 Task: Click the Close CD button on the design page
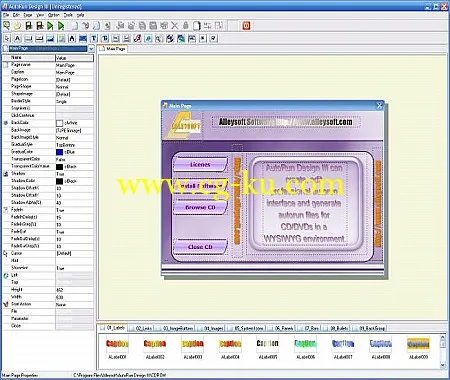pyautogui.click(x=200, y=247)
